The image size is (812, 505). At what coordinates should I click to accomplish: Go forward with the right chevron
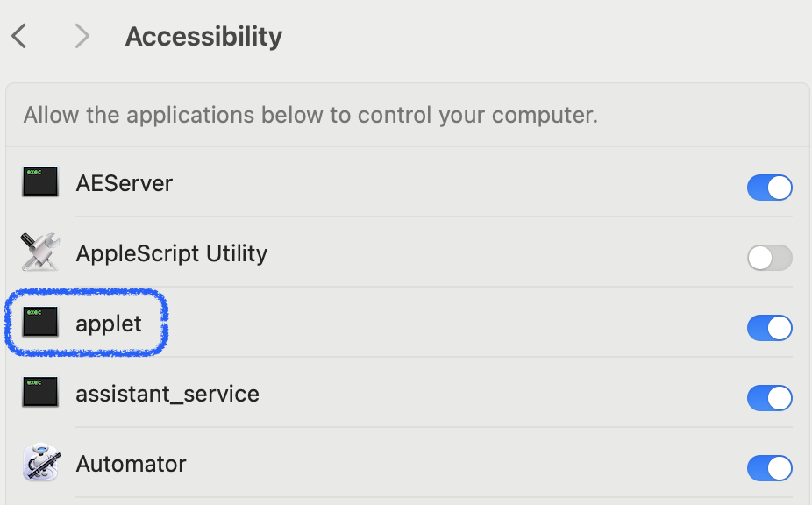82,36
